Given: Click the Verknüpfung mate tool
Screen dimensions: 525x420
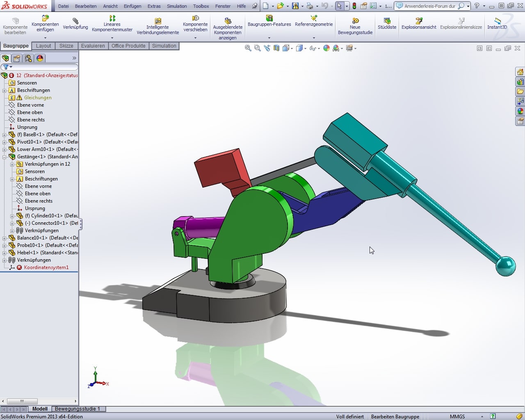Looking at the screenshot, I should [75, 24].
